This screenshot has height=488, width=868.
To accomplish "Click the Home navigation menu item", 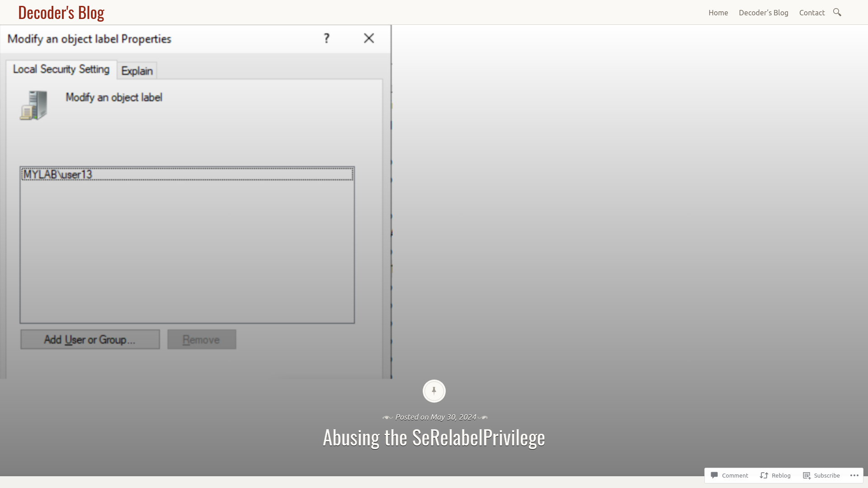I will click(718, 13).
